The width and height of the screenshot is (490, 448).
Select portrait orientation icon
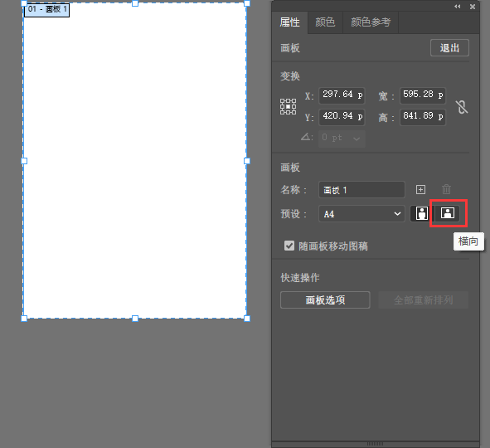422,213
